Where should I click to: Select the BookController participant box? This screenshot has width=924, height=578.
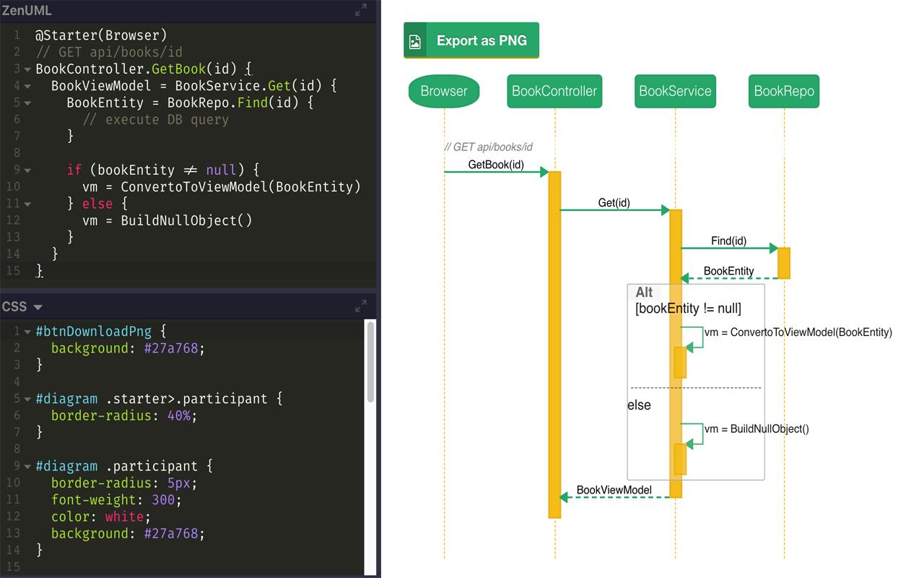tap(554, 91)
